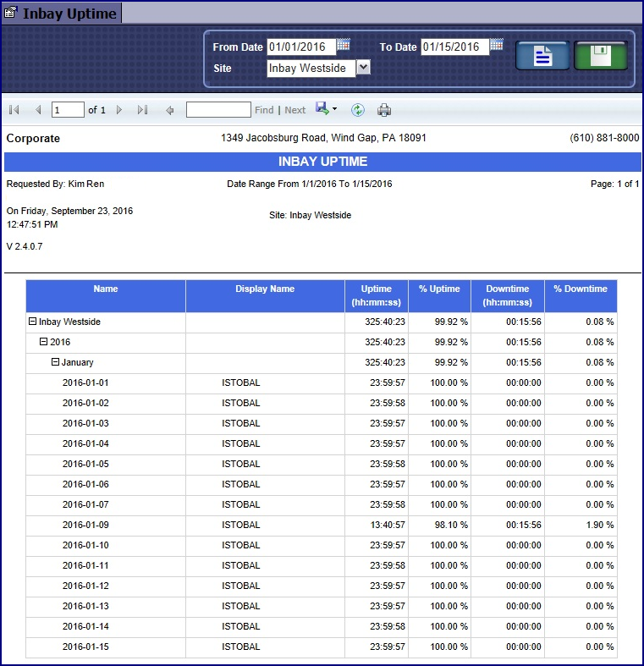
Task: Open the From Date calendar picker
Action: tap(343, 46)
